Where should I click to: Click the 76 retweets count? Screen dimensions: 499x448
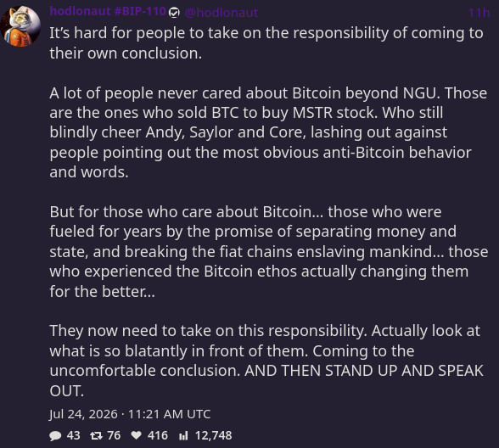(114, 435)
